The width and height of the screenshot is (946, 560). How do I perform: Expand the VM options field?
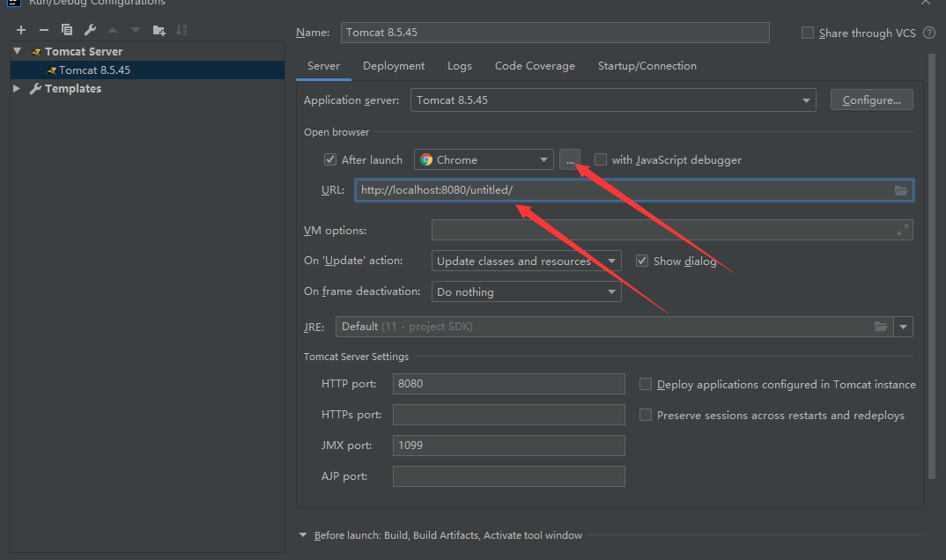tap(903, 231)
